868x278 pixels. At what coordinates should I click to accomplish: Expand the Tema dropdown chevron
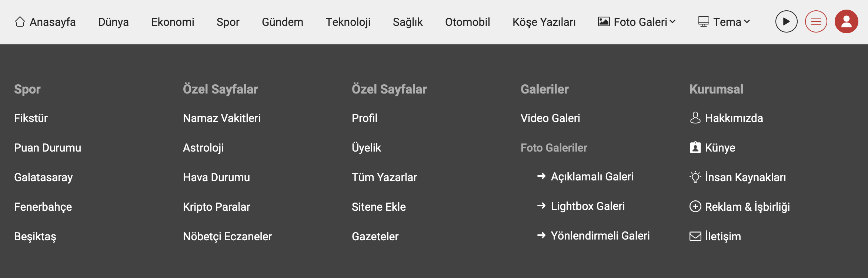tap(747, 22)
